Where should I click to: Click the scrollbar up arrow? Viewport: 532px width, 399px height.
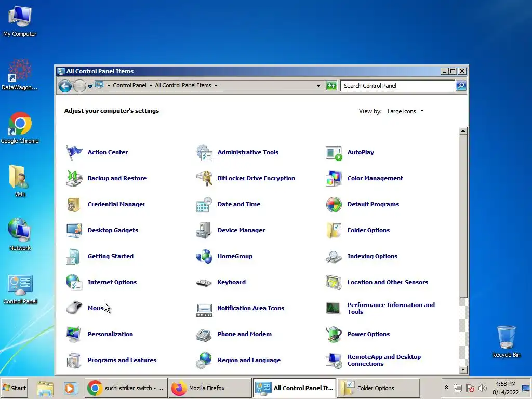463,131
